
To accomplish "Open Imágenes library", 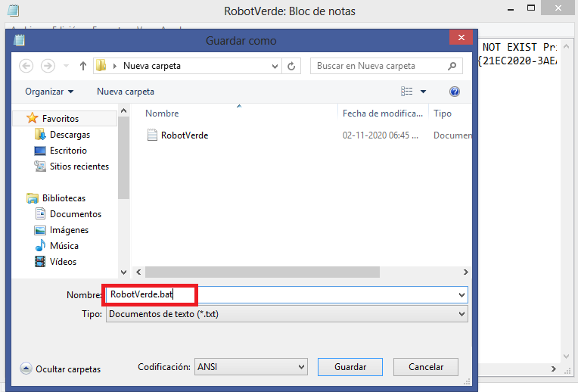I will [69, 230].
